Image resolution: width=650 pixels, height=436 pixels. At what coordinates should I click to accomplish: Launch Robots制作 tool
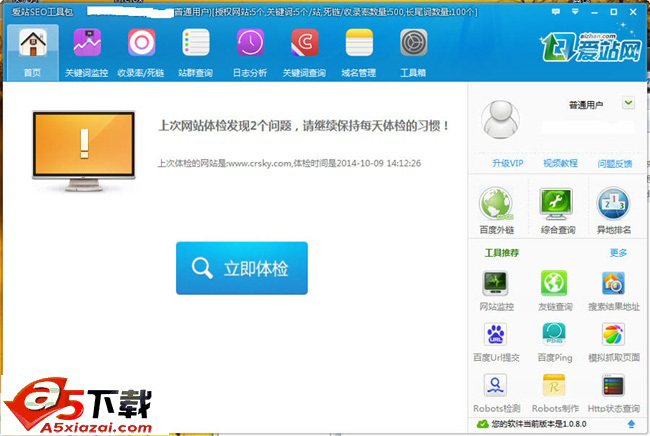[555, 393]
